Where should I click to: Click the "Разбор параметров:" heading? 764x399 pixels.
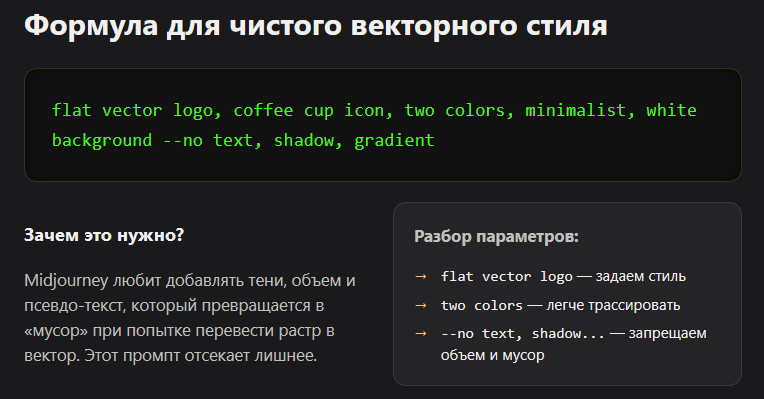click(497, 236)
